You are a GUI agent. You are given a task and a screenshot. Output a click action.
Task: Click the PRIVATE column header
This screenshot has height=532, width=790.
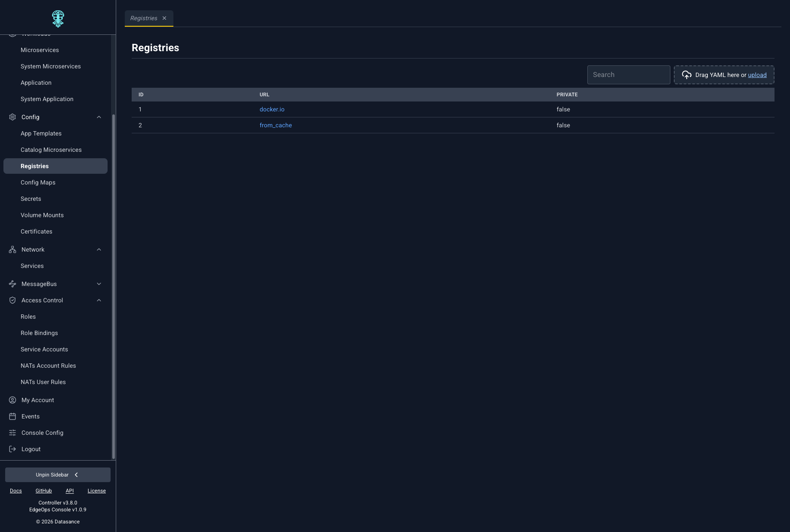tap(567, 95)
